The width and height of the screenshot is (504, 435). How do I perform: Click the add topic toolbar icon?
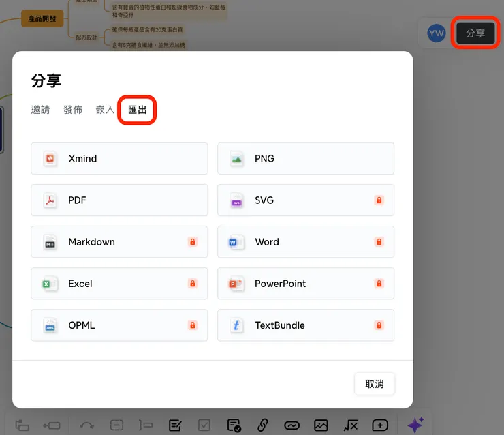(22, 425)
